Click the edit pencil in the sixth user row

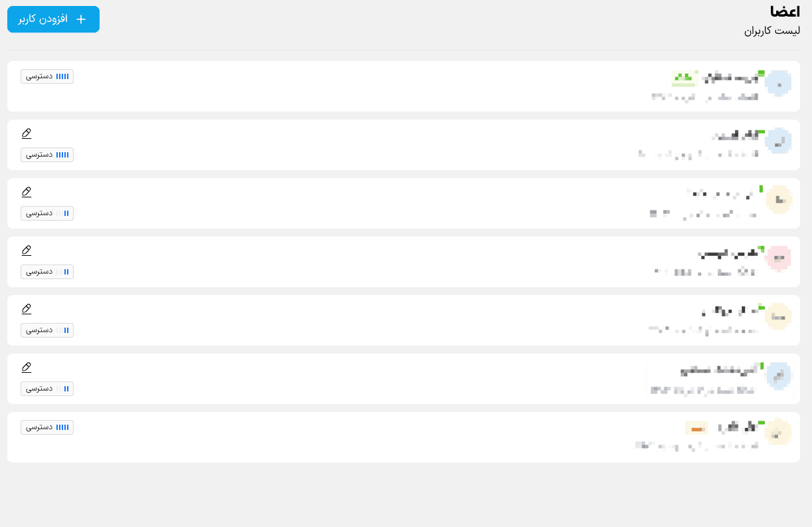click(x=27, y=368)
